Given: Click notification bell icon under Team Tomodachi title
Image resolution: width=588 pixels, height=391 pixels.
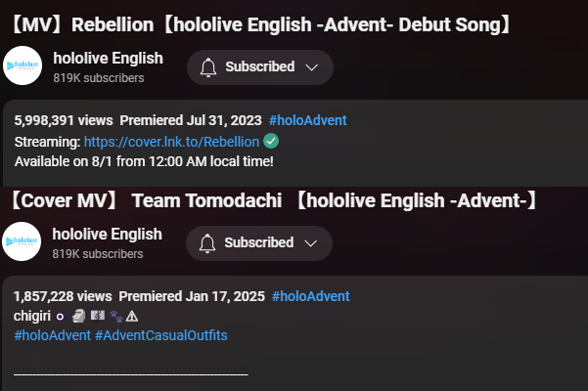Looking at the screenshot, I should point(207,243).
